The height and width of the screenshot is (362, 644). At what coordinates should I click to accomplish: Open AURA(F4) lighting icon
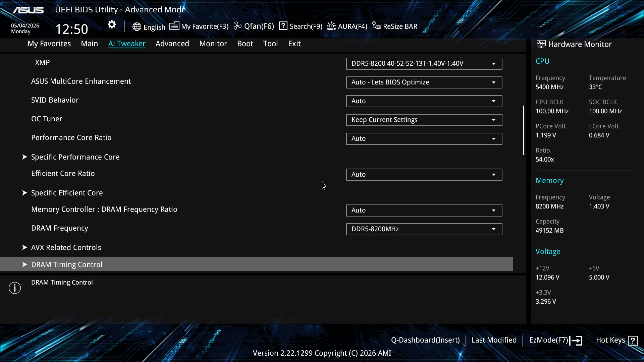coord(331,26)
